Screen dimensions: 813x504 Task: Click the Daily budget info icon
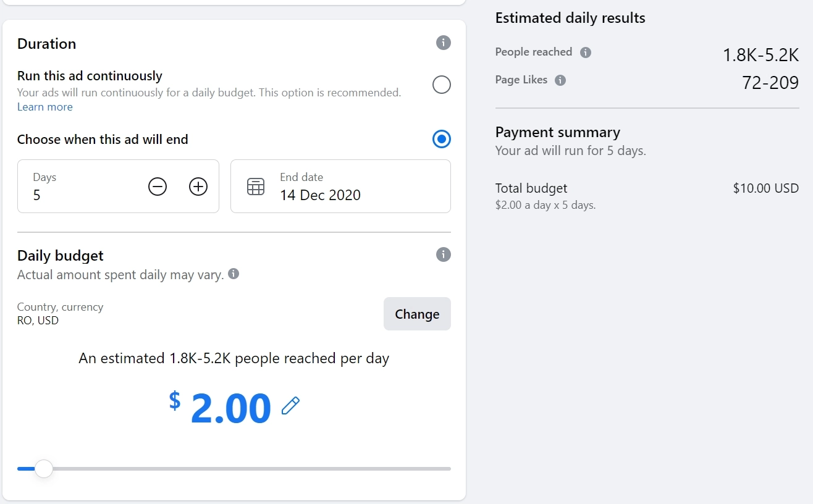click(x=443, y=254)
